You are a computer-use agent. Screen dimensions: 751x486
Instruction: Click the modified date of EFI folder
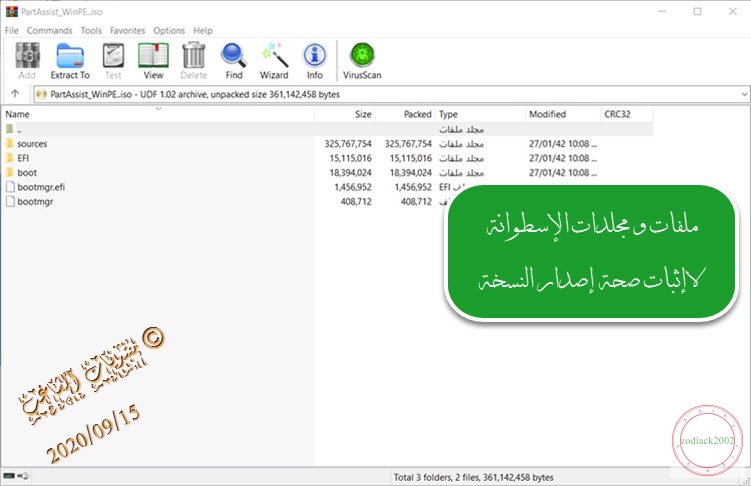pyautogui.click(x=563, y=158)
